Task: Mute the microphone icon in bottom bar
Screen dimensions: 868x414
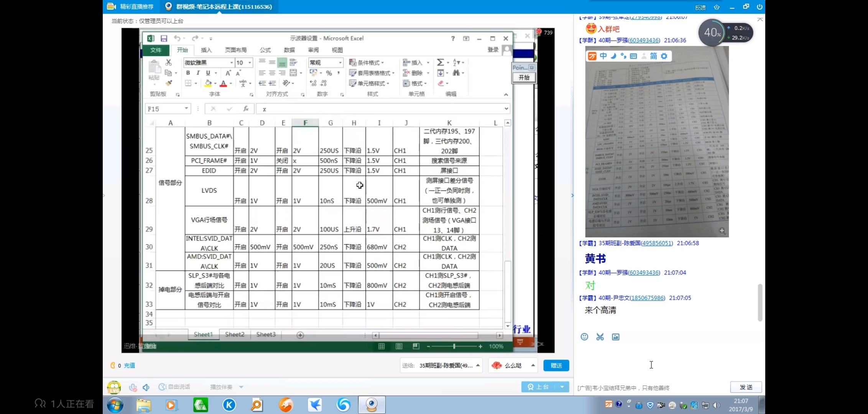Action: (x=133, y=387)
